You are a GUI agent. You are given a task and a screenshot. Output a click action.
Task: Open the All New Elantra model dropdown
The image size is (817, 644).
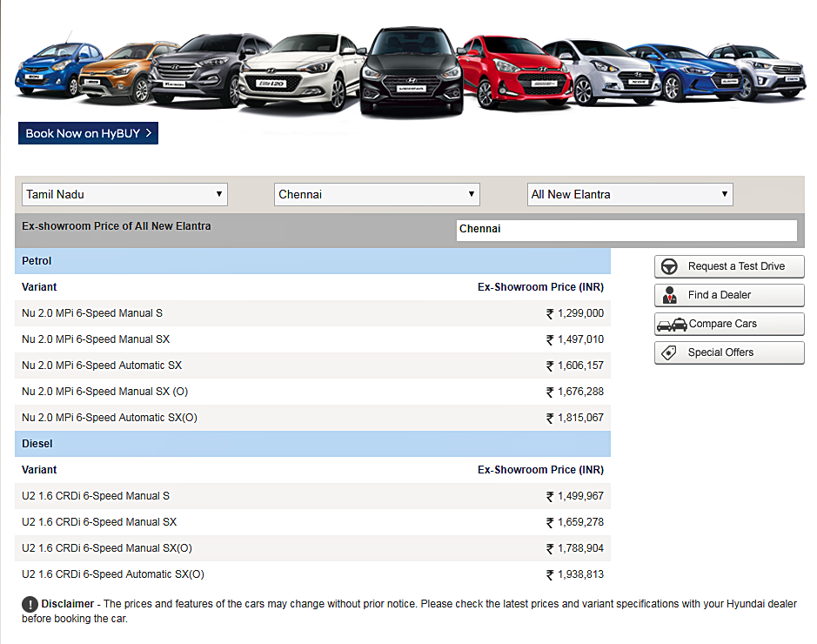tap(630, 194)
